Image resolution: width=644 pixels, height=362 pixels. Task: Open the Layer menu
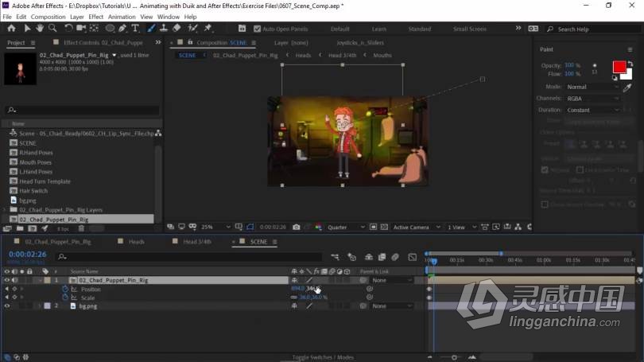coord(77,17)
